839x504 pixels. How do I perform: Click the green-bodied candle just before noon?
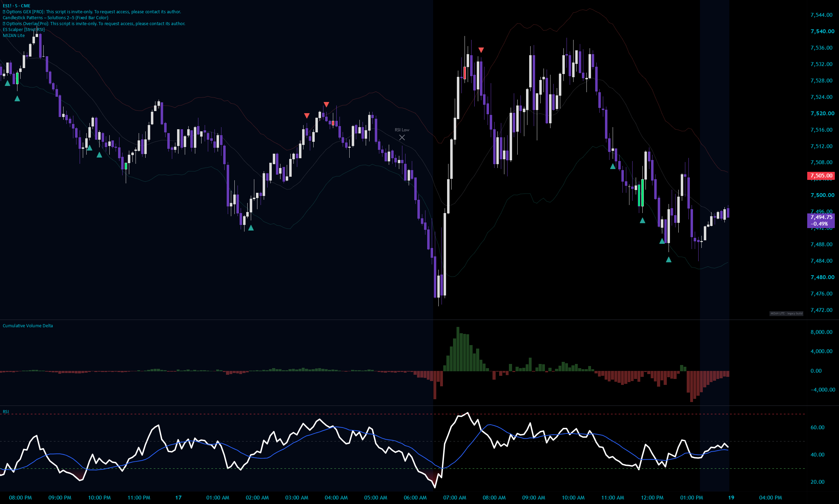point(642,192)
